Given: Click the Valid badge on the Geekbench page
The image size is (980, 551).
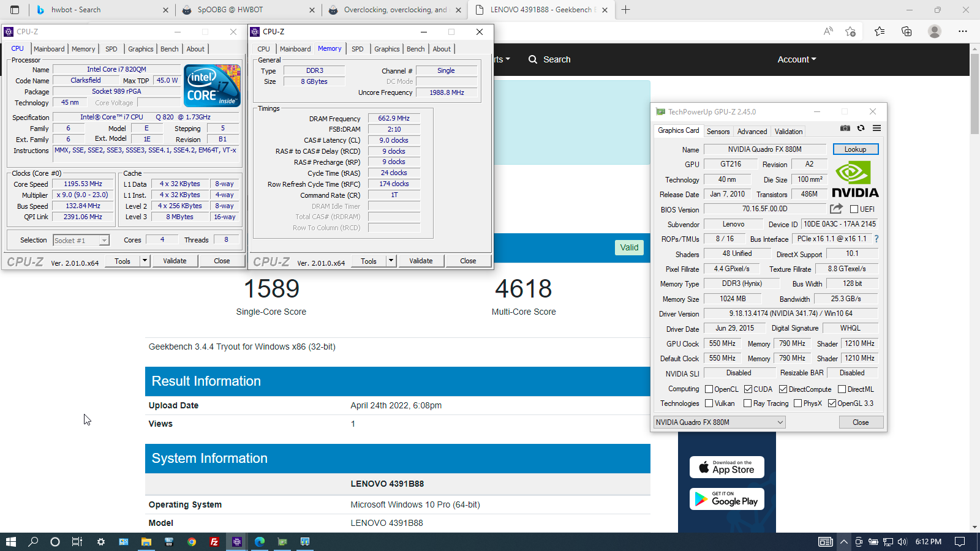Looking at the screenshot, I should [x=629, y=247].
